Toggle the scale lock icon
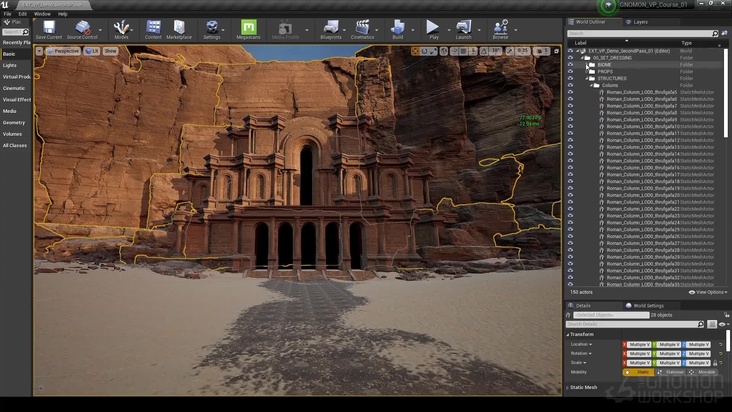Screen dimensions: 732x412 [716, 362]
